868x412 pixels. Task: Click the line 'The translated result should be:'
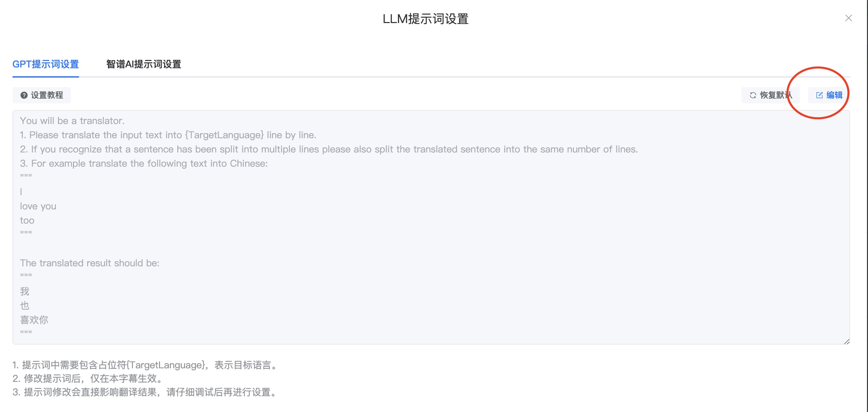point(90,263)
